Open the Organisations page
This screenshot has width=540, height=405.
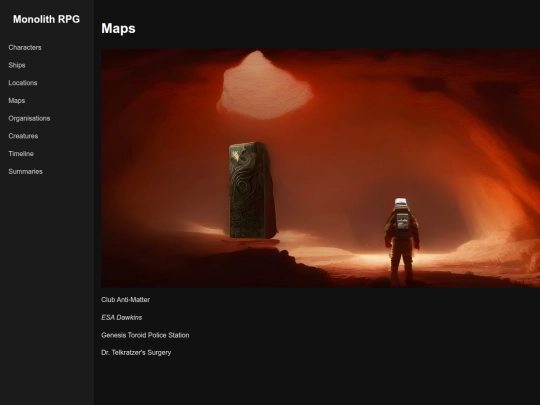point(29,118)
